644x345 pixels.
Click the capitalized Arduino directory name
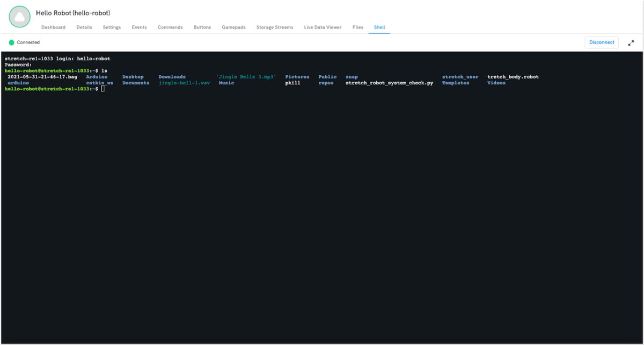(x=97, y=77)
